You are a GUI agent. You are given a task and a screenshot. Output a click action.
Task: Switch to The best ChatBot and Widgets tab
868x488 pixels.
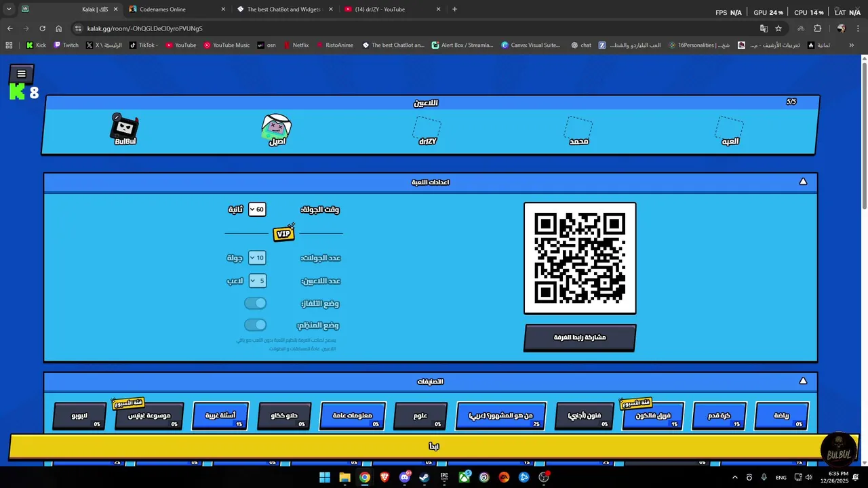[285, 9]
